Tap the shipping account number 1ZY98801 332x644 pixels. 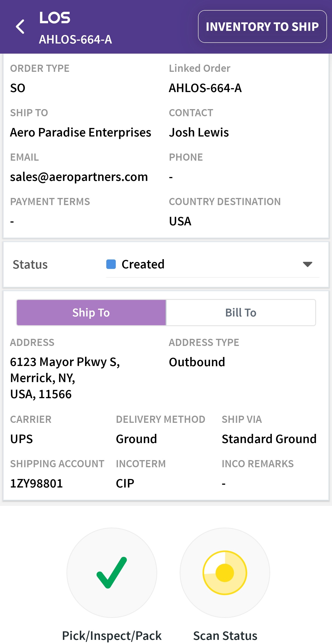click(x=36, y=483)
